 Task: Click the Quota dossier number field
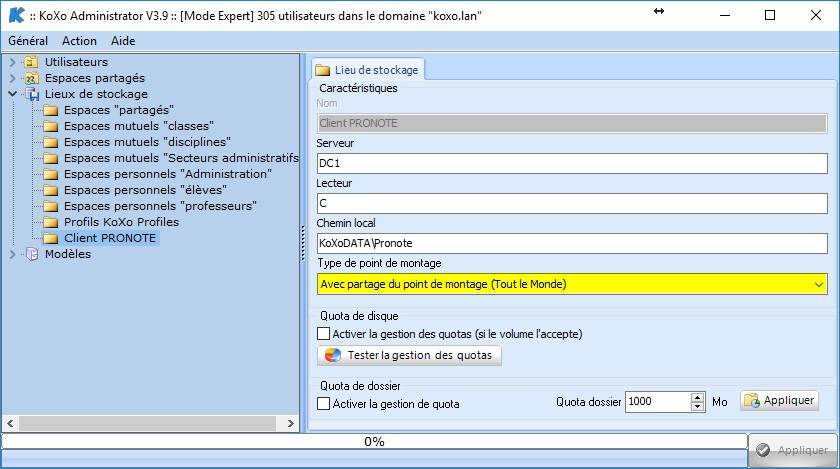(x=658, y=402)
